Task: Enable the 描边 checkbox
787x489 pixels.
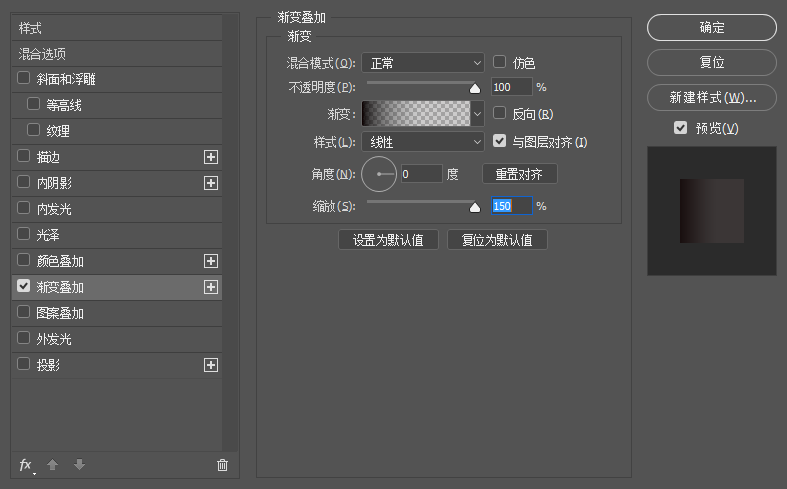Action: click(x=24, y=156)
